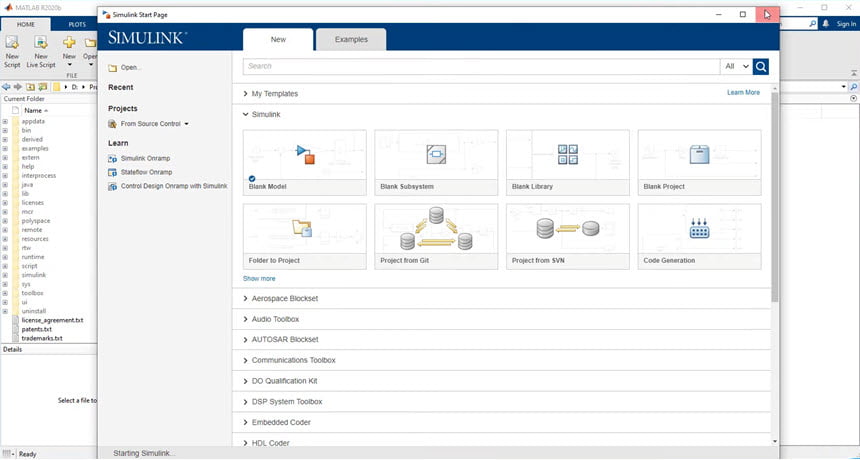Select the Code Generation template

click(699, 236)
